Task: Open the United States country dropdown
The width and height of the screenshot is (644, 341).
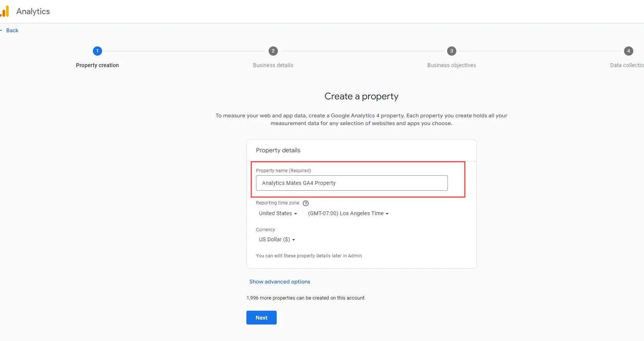Action: (278, 213)
